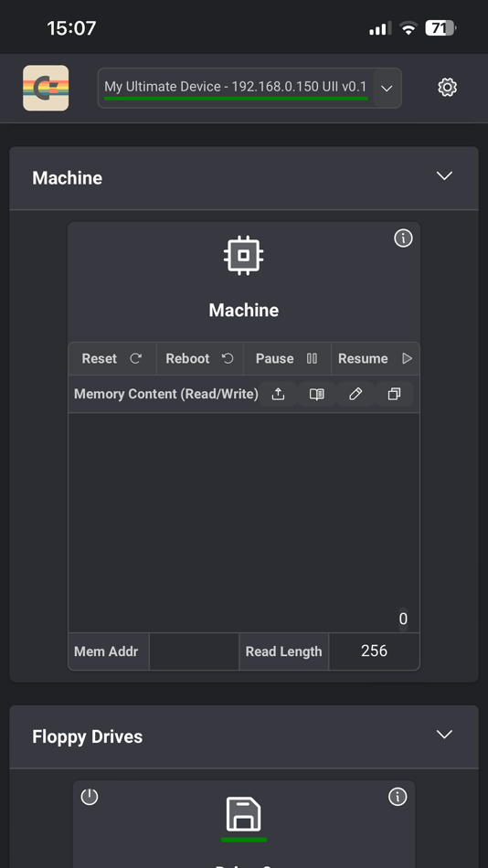Click the Machine chip icon
The height and width of the screenshot is (868, 488).
pyautogui.click(x=244, y=255)
